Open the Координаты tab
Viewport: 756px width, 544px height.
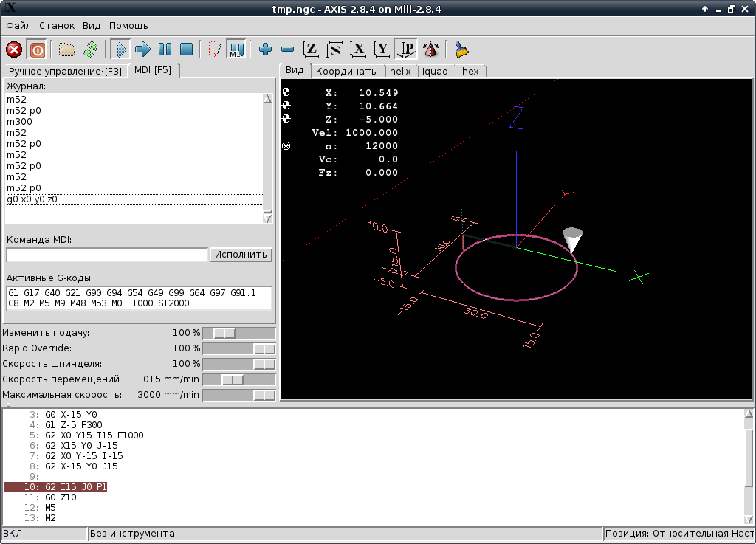347,71
